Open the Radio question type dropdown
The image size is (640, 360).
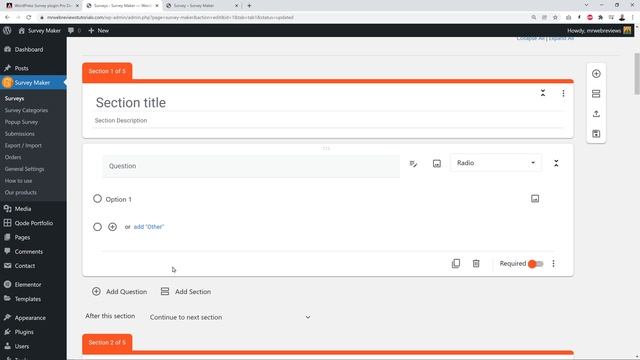[x=496, y=163]
